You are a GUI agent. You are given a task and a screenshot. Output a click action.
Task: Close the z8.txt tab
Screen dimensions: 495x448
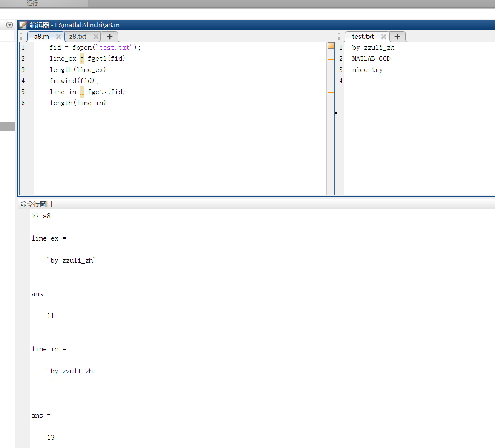pyautogui.click(x=96, y=37)
